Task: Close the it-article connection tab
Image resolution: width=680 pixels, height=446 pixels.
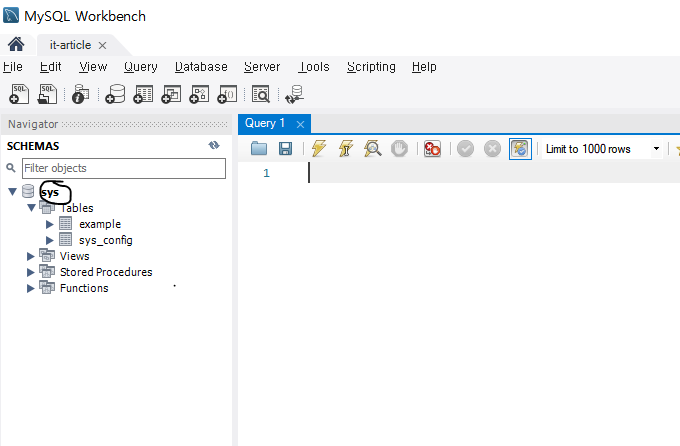Action: [x=102, y=45]
